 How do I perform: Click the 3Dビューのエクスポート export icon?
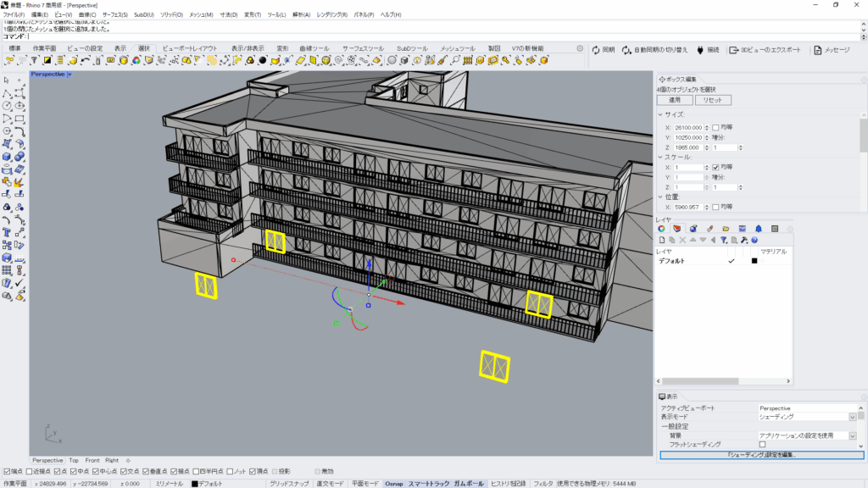pos(734,50)
